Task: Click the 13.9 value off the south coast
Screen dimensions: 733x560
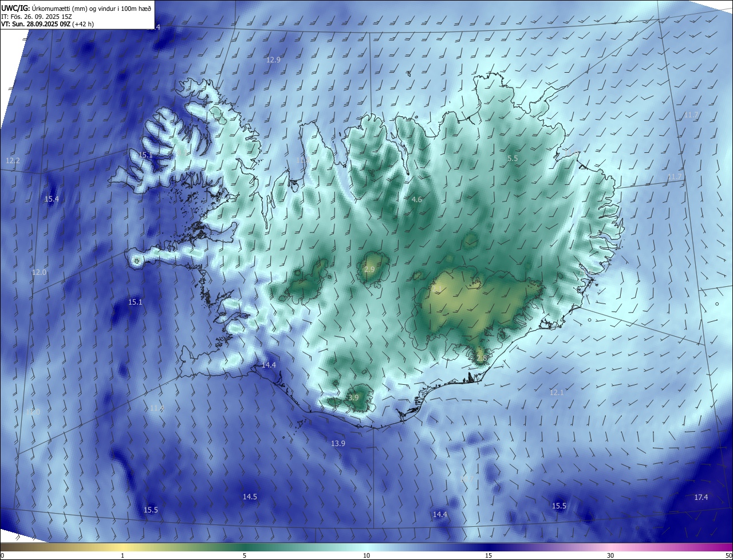Action: tap(338, 444)
